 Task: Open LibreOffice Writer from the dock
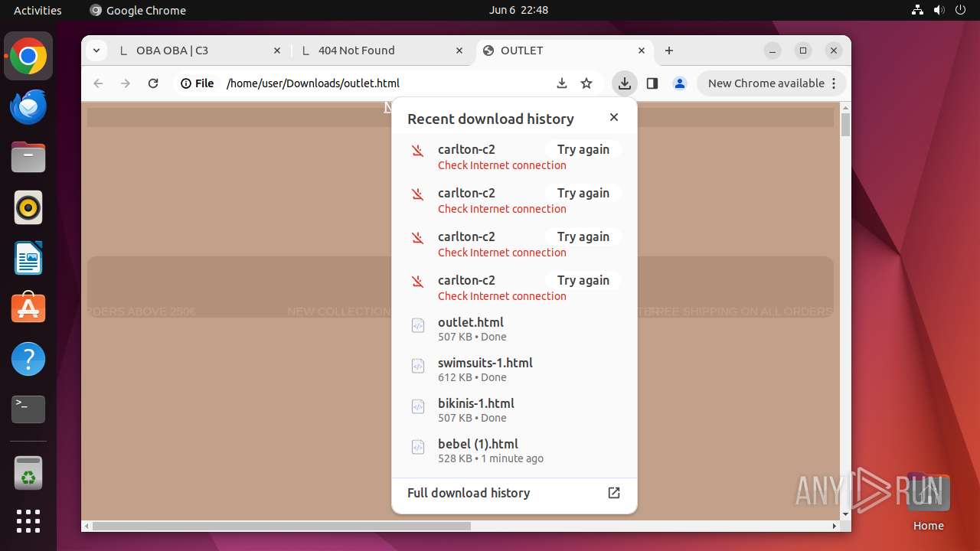pyautogui.click(x=28, y=258)
